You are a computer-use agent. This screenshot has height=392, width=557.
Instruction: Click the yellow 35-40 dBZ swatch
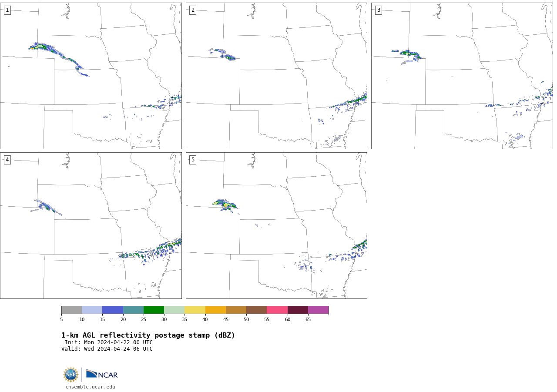tap(195, 310)
